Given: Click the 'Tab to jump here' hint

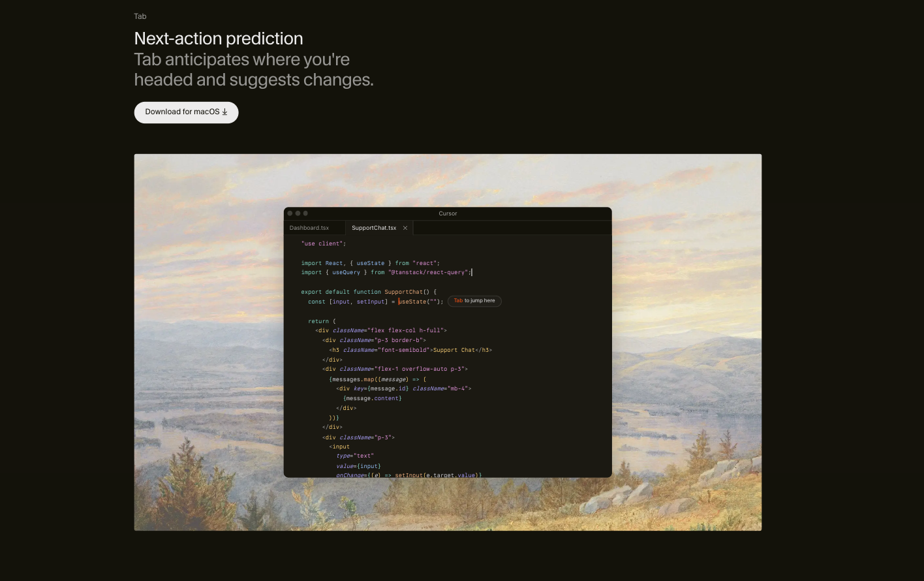Looking at the screenshot, I should [474, 301].
